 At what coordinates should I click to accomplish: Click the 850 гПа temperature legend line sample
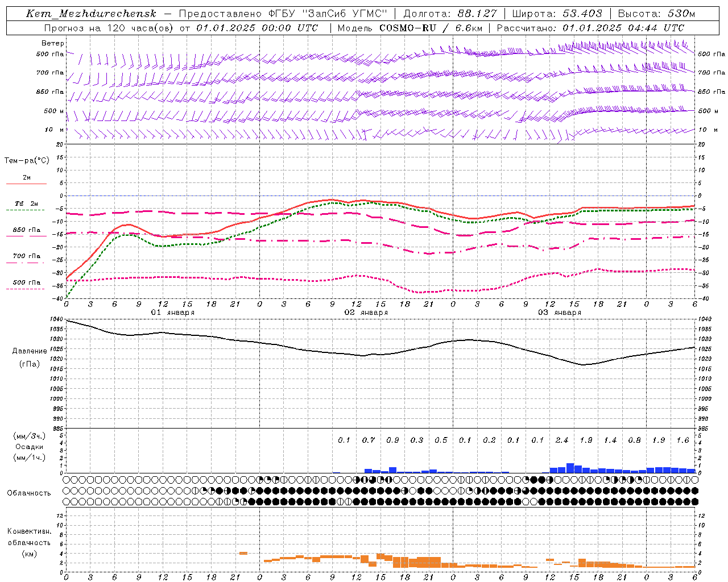coord(26,236)
